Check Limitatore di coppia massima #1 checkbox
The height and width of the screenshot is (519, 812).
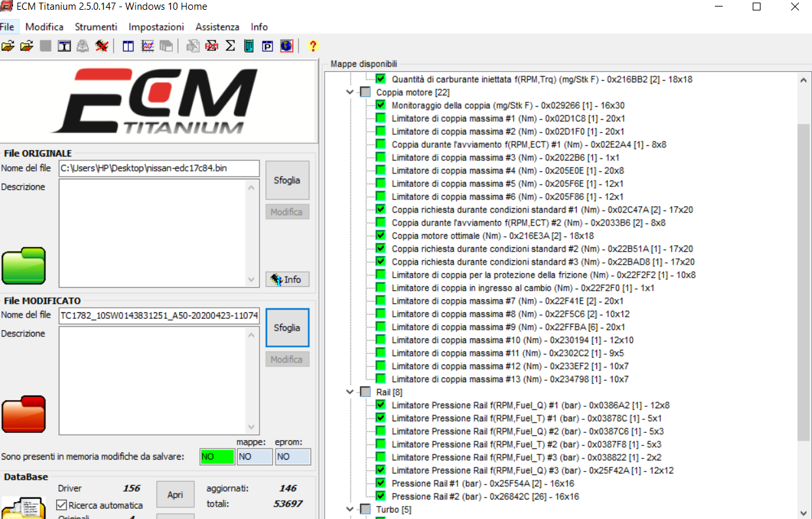point(381,118)
